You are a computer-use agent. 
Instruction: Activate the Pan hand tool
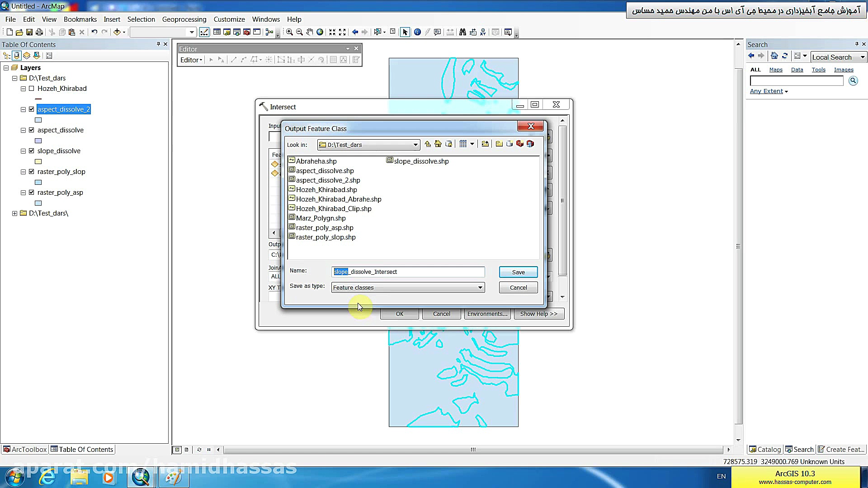[x=310, y=32]
